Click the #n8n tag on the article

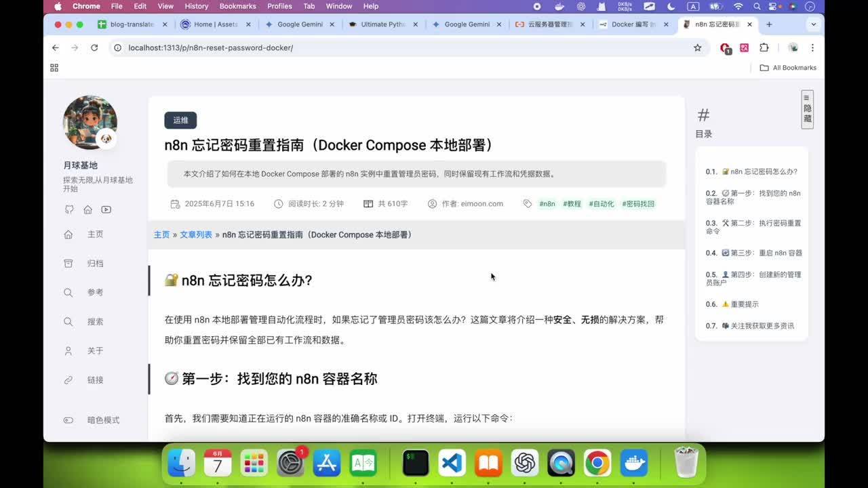pyautogui.click(x=547, y=203)
